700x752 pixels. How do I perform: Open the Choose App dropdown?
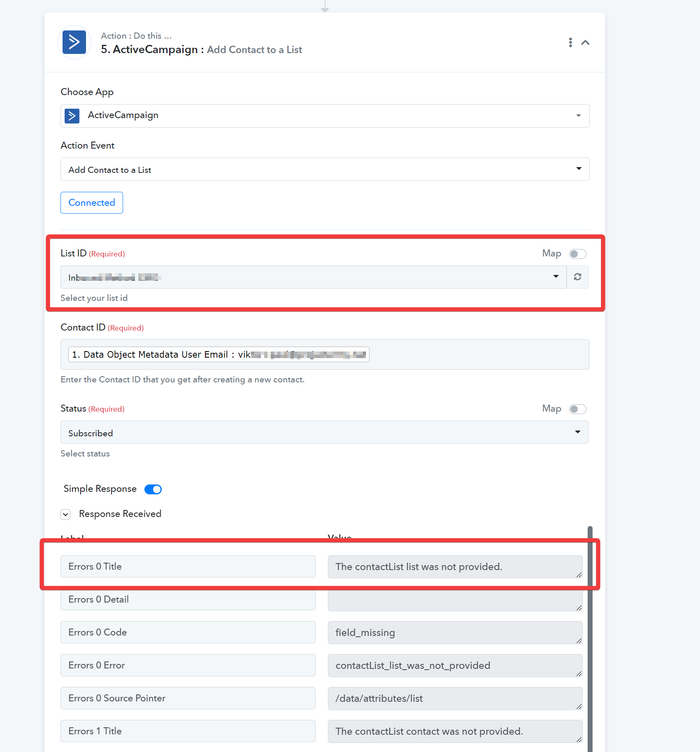point(325,116)
